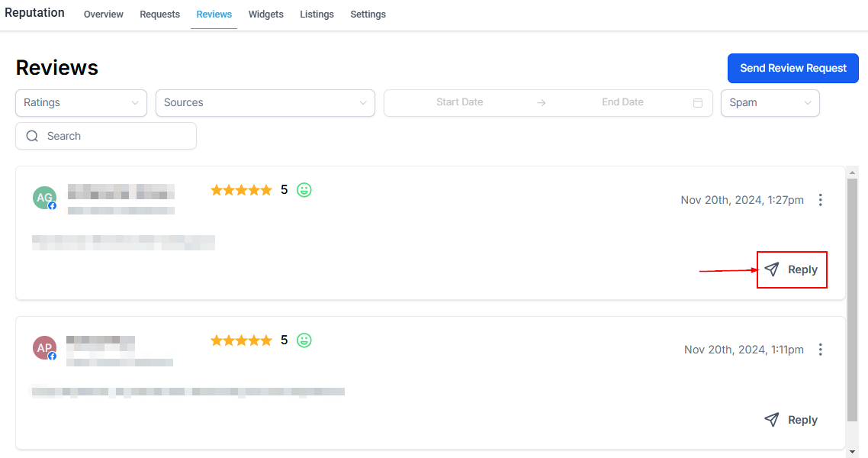This screenshot has height=458, width=868.
Task: Click the calendar icon in date range
Action: (697, 103)
